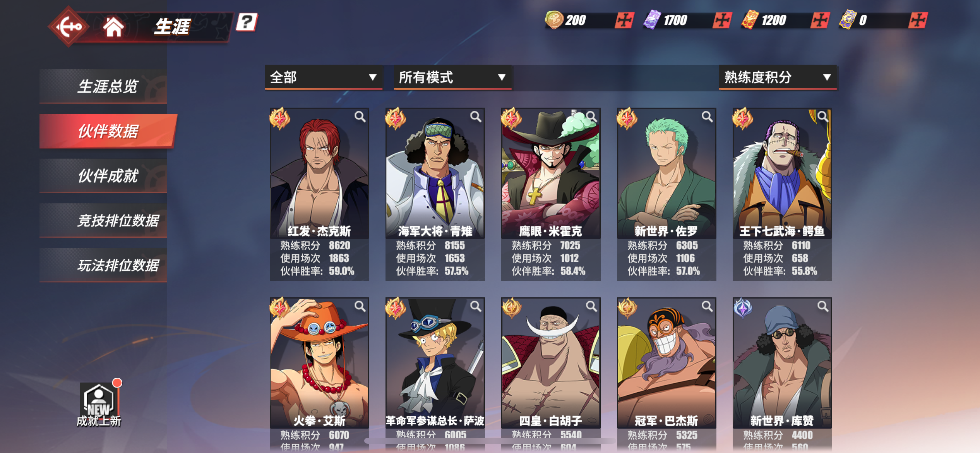Click the horizontal scrollbar at bottom

click(x=489, y=441)
